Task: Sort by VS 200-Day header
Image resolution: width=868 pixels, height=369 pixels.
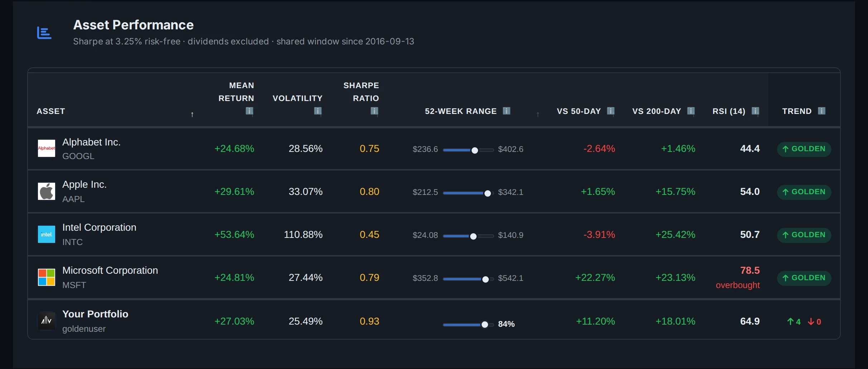Action: pyautogui.click(x=657, y=111)
